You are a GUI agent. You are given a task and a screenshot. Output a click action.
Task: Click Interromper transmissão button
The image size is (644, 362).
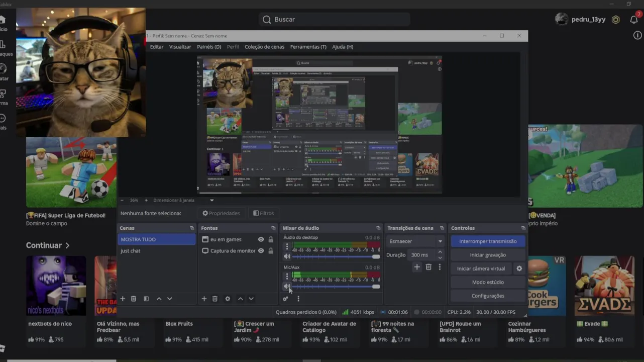488,241
